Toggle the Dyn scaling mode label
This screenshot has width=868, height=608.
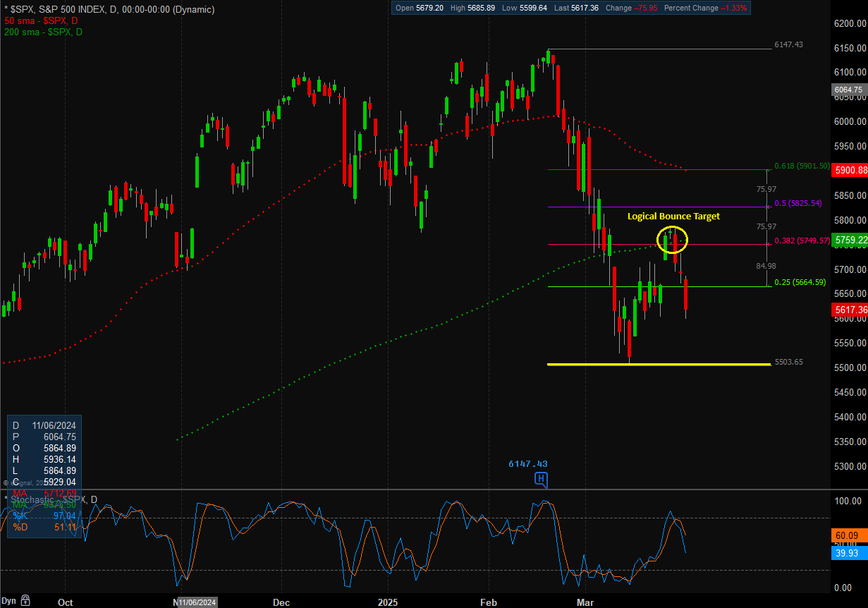pos(8,601)
